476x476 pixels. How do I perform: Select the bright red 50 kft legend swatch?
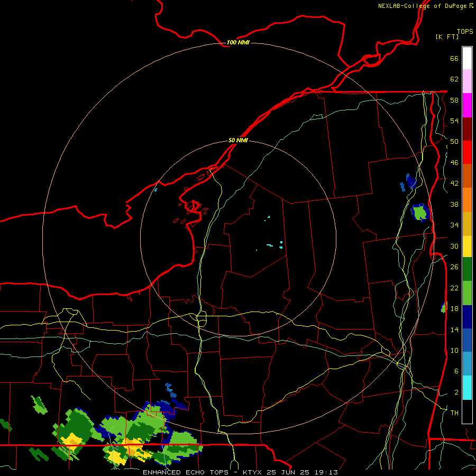click(467, 152)
